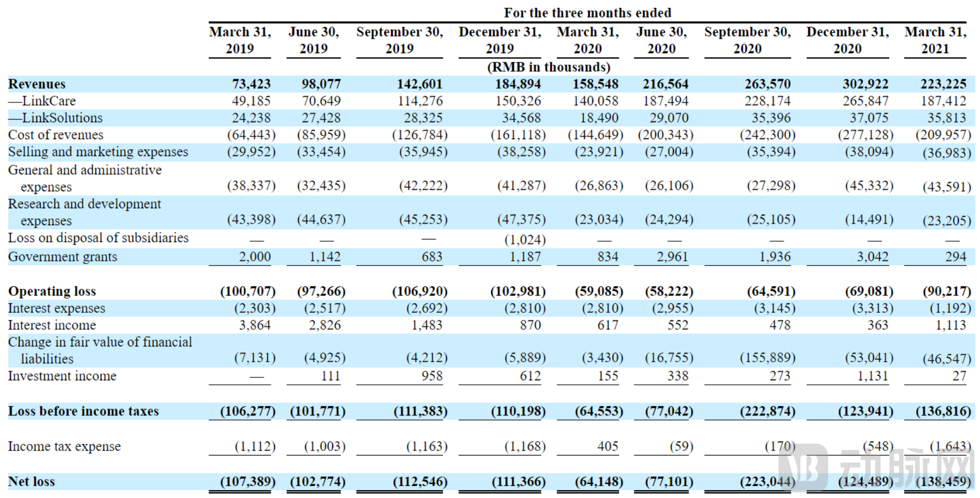The image size is (980, 498).
Task: Click revenue value 216,564
Action: [665, 84]
